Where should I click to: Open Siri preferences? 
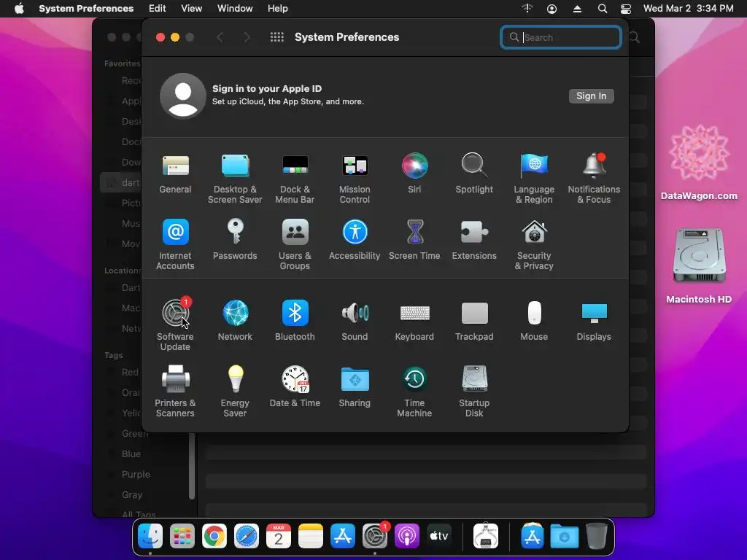point(414,174)
